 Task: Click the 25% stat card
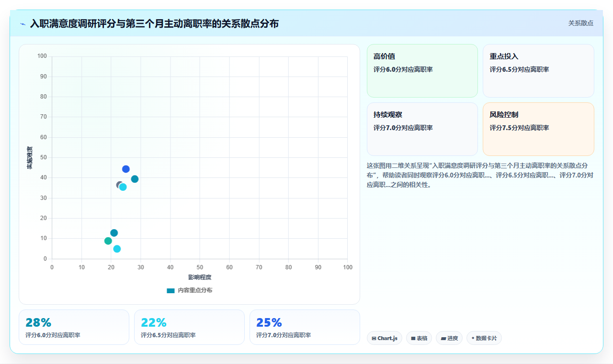pos(305,327)
